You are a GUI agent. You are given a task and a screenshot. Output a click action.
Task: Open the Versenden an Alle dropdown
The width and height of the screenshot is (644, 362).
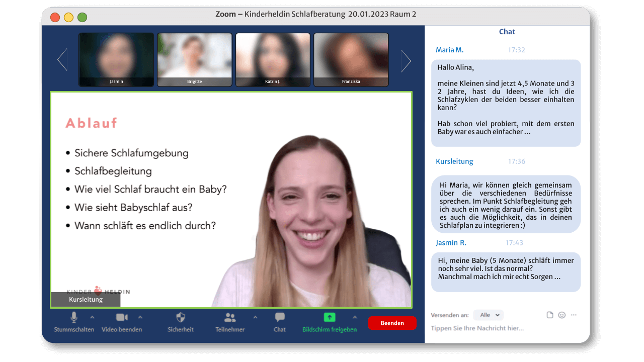point(488,315)
